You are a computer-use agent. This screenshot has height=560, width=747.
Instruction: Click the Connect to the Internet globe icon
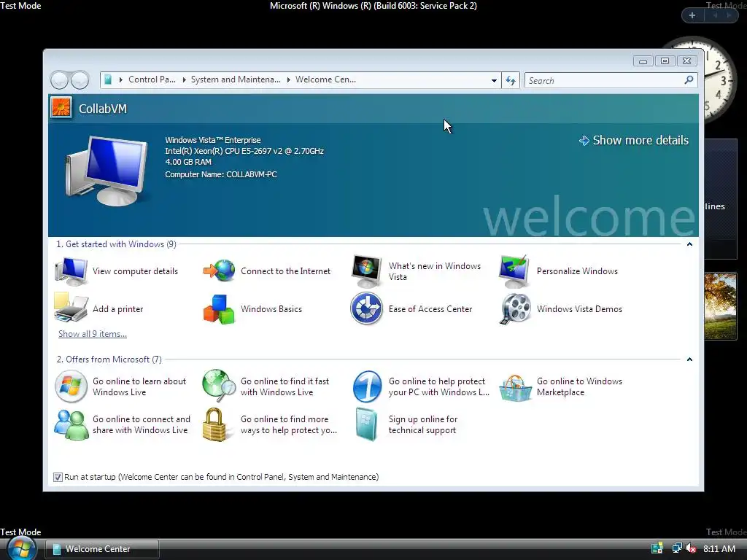(219, 271)
